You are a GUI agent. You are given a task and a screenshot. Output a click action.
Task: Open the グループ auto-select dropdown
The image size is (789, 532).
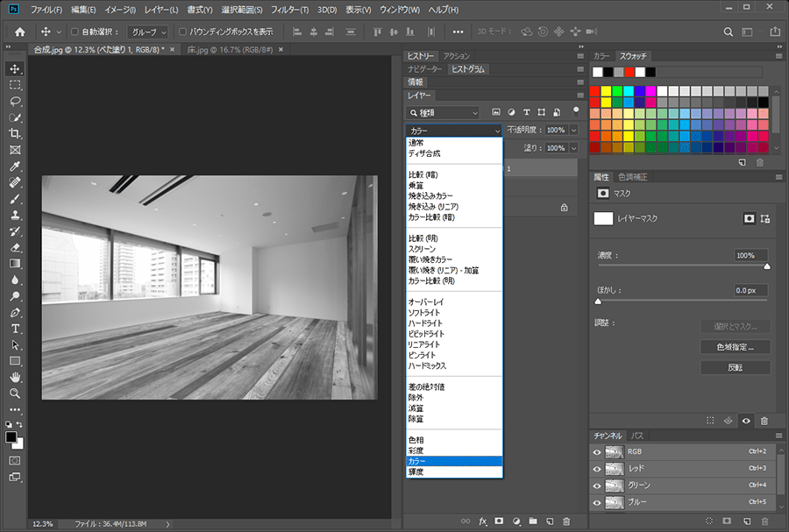[x=147, y=32]
